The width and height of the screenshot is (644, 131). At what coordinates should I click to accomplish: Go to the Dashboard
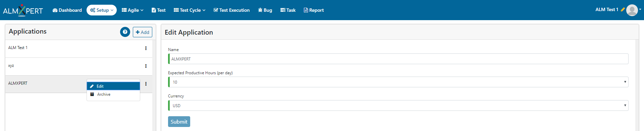tap(67, 10)
